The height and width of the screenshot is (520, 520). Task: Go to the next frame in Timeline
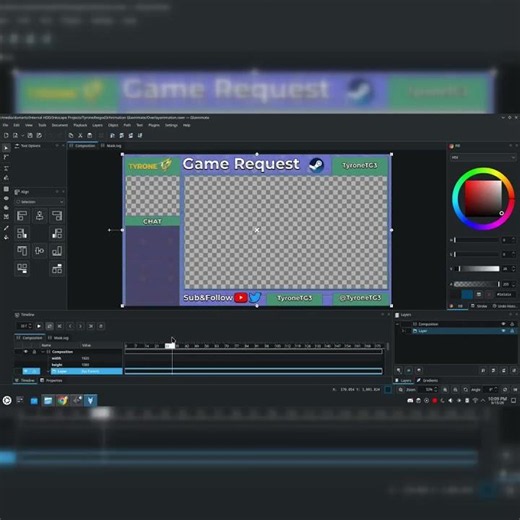click(80, 326)
